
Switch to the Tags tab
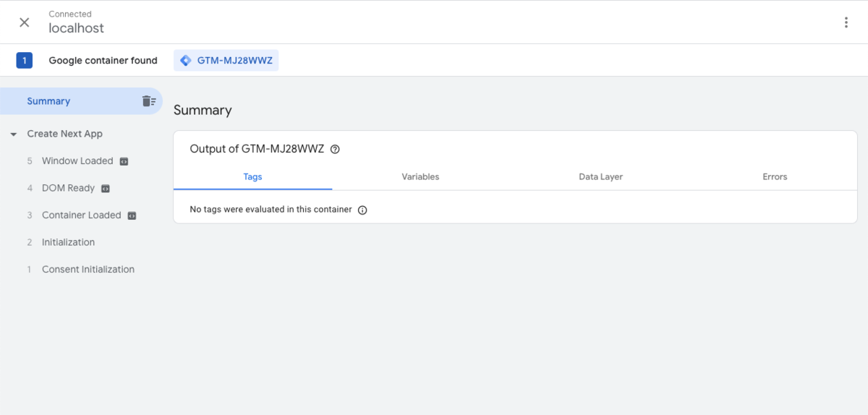252,176
